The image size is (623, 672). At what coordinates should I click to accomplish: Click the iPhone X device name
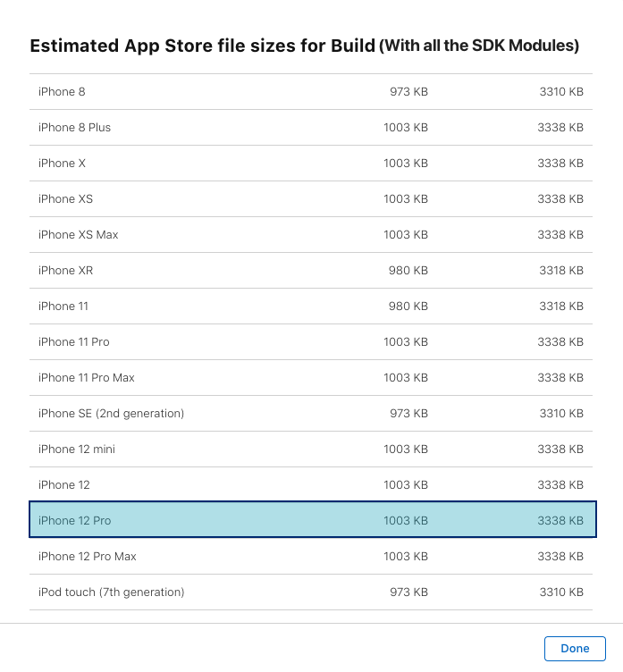(62, 164)
